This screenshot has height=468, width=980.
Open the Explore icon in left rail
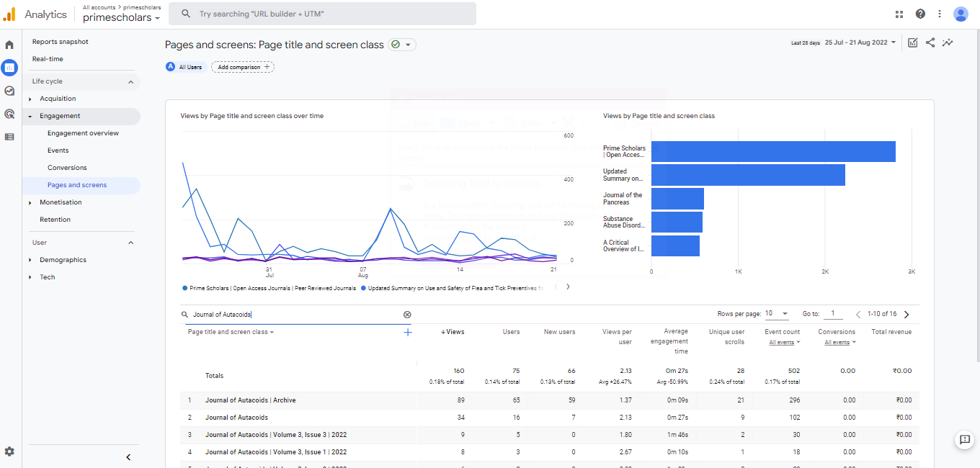[x=9, y=91]
